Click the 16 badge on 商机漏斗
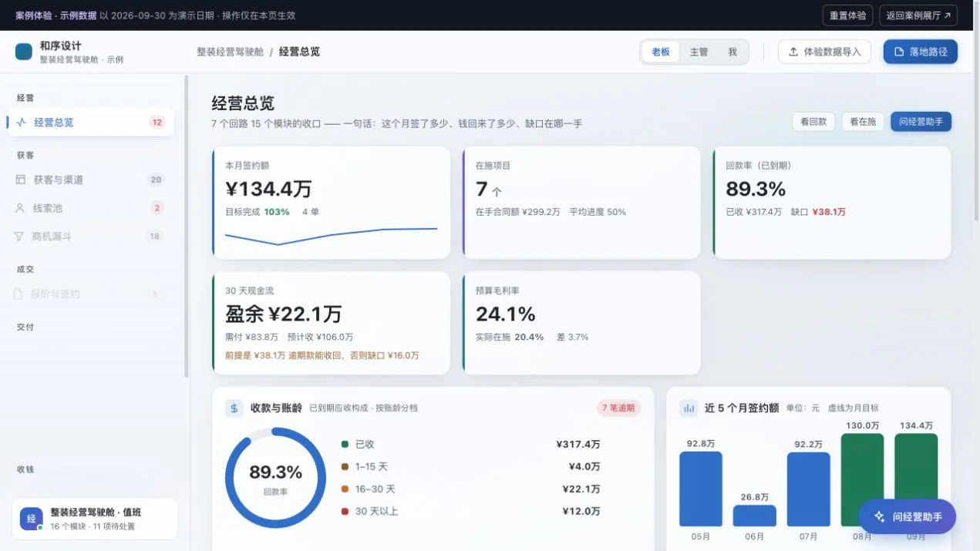The width and height of the screenshot is (980, 551). click(x=155, y=237)
